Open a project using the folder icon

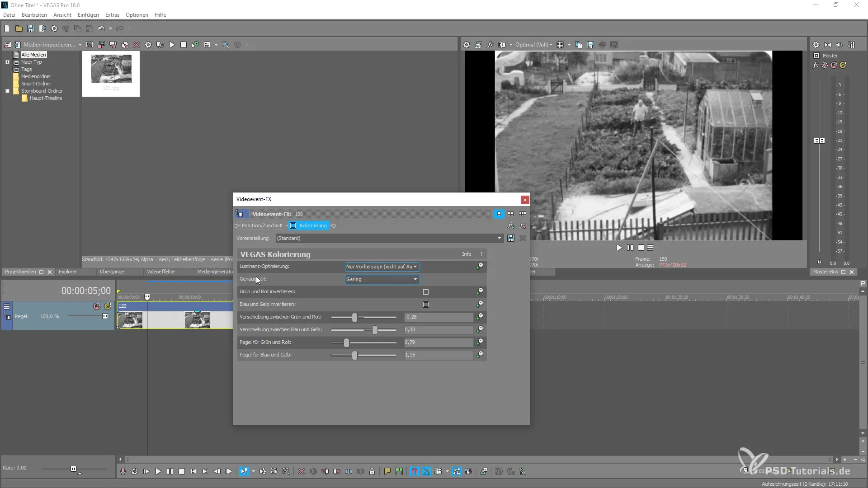coord(19,28)
